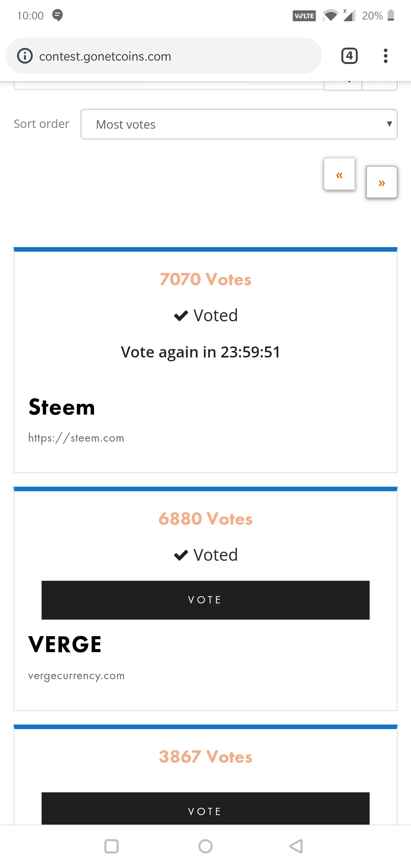Open the vergecurrency.com link

pyautogui.click(x=76, y=676)
